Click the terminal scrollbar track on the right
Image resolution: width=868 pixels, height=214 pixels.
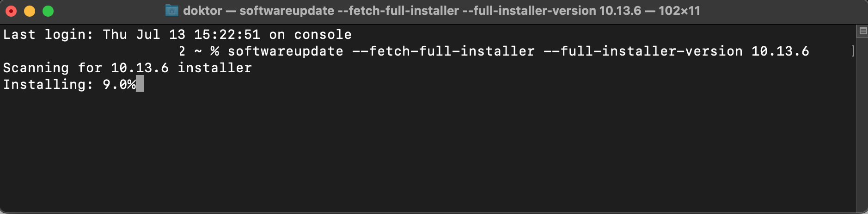tap(862, 120)
